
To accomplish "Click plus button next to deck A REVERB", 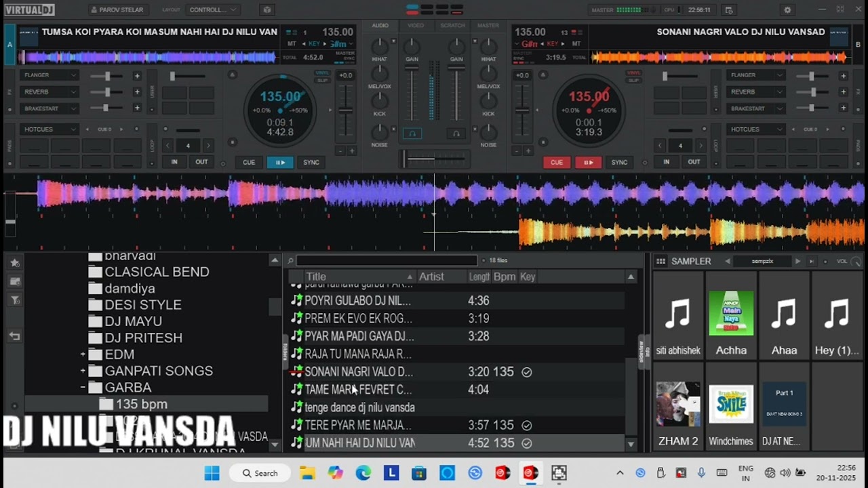I will pos(137,92).
